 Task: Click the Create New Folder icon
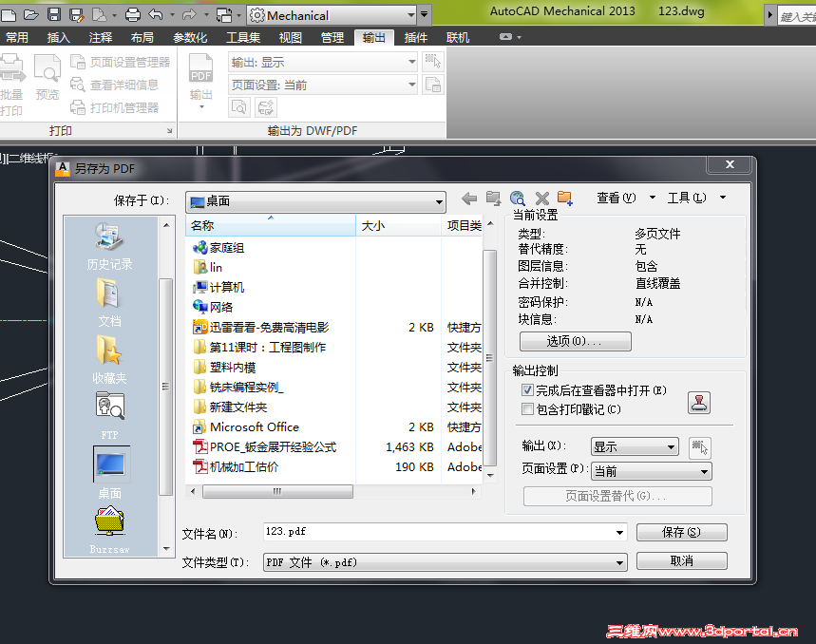point(565,199)
